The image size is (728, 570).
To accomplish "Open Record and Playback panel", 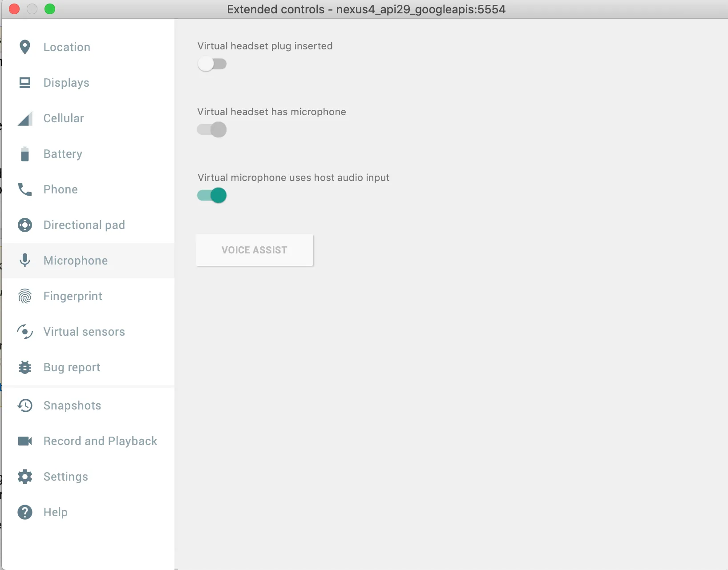I will coord(100,441).
